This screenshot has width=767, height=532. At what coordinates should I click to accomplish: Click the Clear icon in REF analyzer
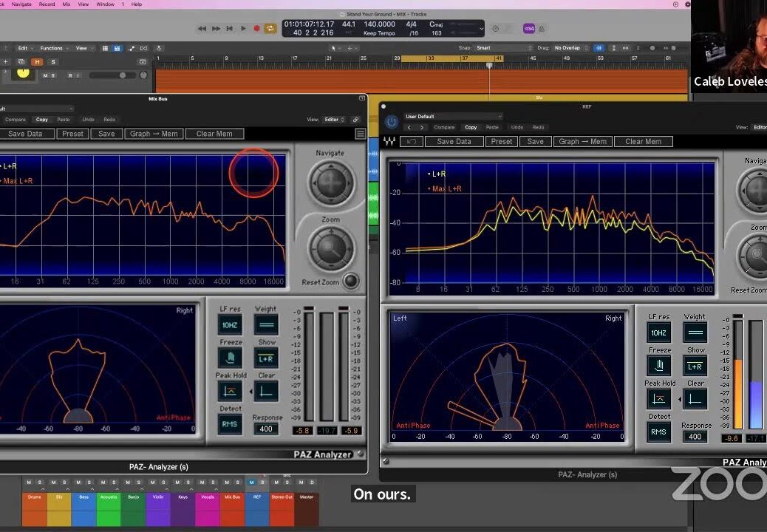[x=695, y=399]
